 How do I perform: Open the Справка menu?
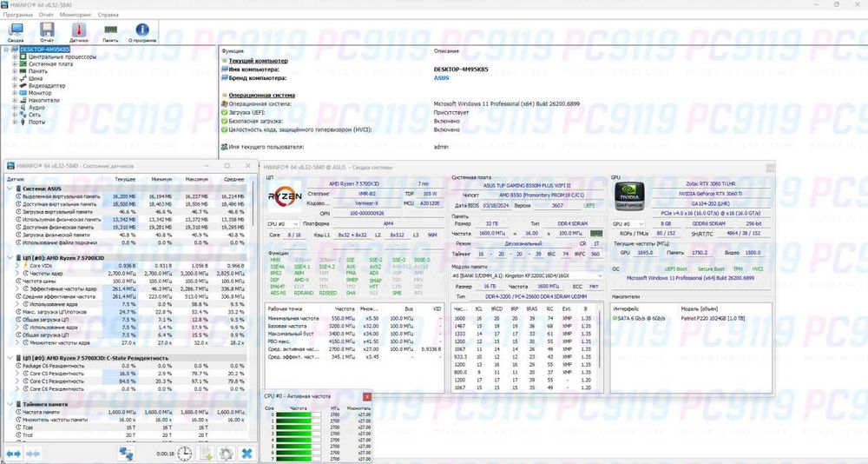click(108, 15)
